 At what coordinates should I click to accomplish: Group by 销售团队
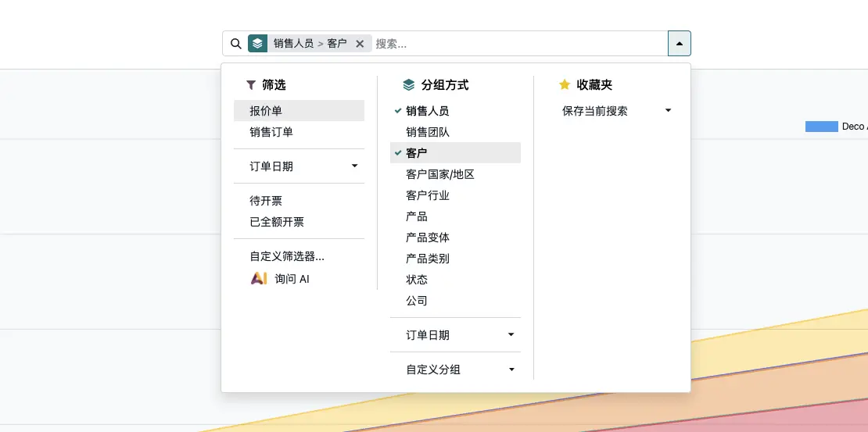coord(455,132)
